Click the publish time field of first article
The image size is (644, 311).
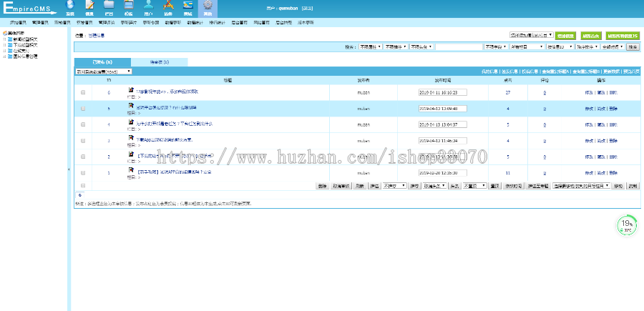pyautogui.click(x=442, y=93)
